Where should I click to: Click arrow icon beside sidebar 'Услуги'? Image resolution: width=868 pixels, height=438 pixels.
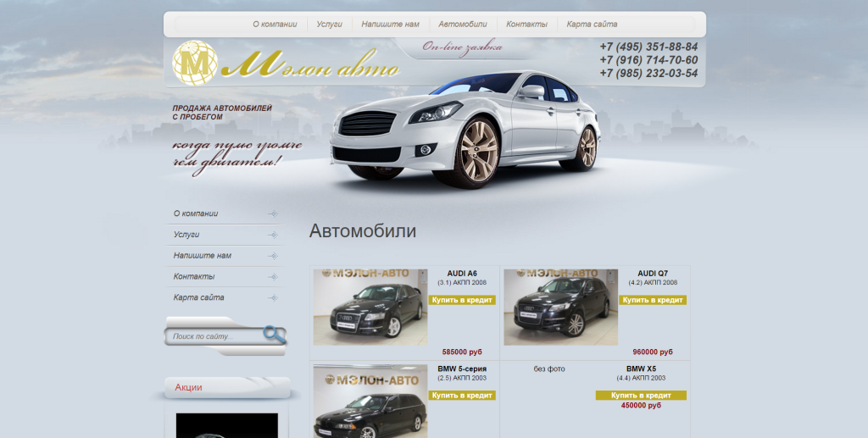click(x=272, y=235)
